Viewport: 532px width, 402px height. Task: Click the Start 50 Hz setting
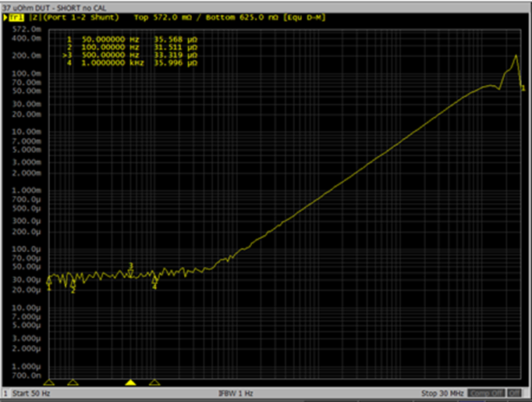pos(31,393)
